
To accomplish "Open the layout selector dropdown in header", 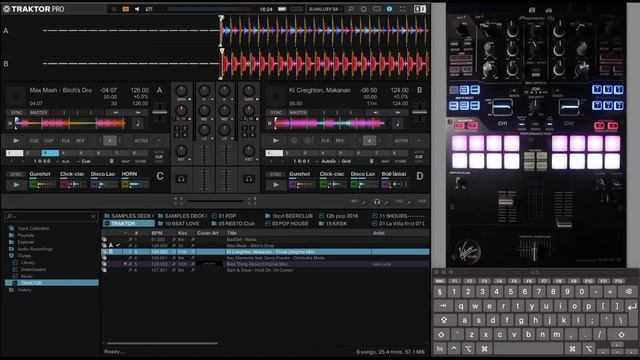I will pos(325,9).
